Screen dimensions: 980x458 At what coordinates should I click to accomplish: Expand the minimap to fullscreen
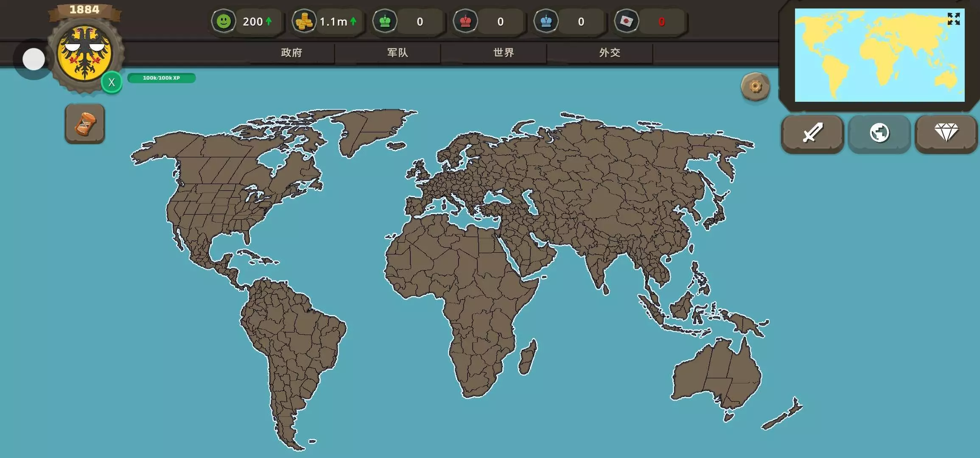(953, 19)
